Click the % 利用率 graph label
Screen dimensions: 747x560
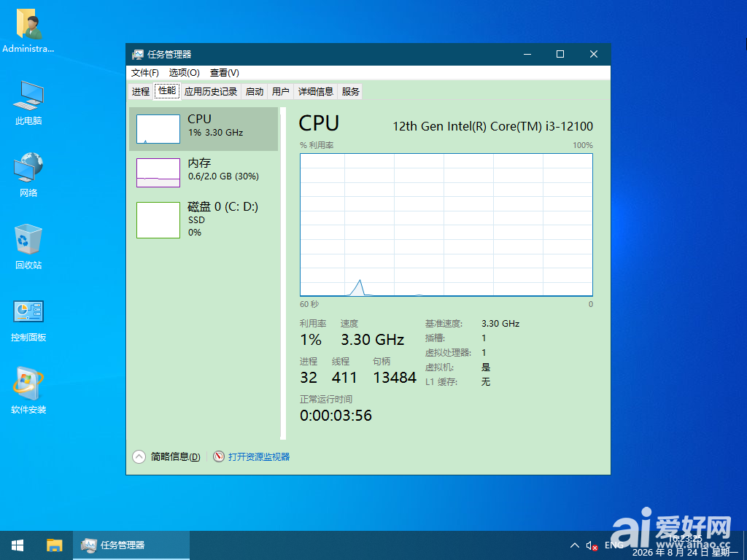tap(317, 145)
